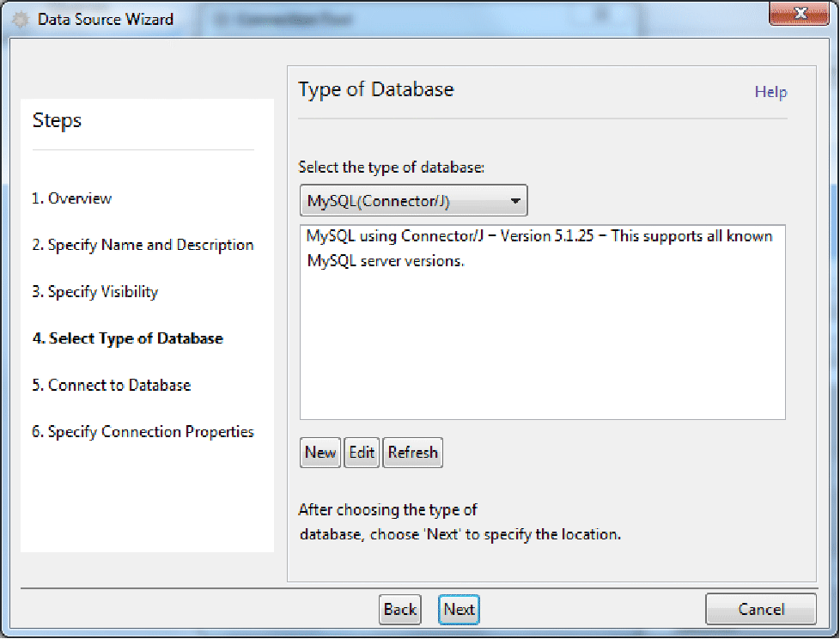Go Back to the previous step
Screen dimensions: 840x639
click(400, 609)
